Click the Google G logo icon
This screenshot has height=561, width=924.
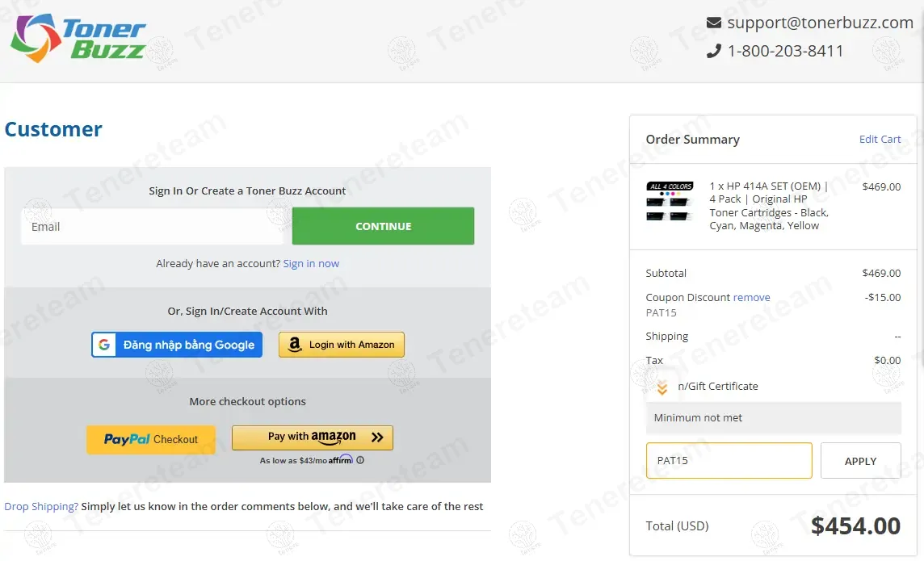[104, 345]
